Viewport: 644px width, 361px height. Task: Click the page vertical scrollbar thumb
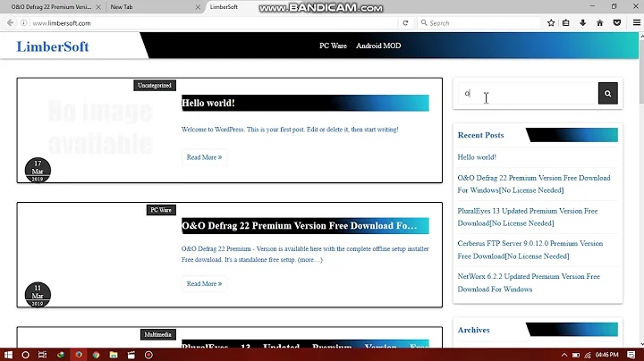(x=641, y=71)
